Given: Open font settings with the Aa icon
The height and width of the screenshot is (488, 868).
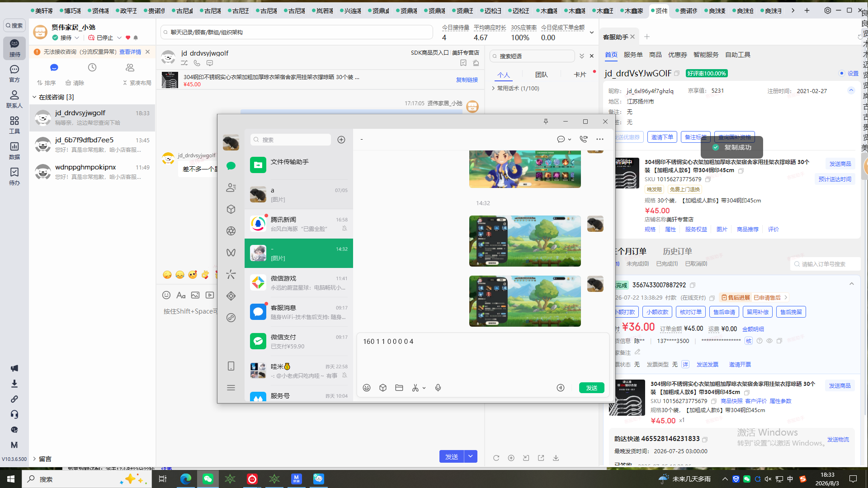Looking at the screenshot, I should [181, 295].
